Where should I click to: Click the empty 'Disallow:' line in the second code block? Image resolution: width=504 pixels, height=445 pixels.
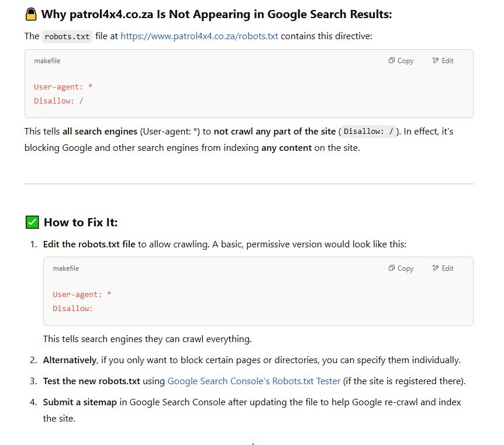tap(73, 309)
